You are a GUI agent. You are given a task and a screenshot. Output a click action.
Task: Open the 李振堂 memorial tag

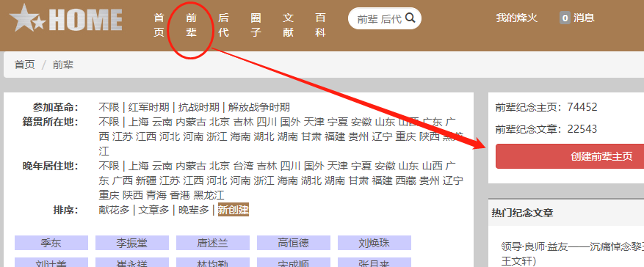click(132, 243)
